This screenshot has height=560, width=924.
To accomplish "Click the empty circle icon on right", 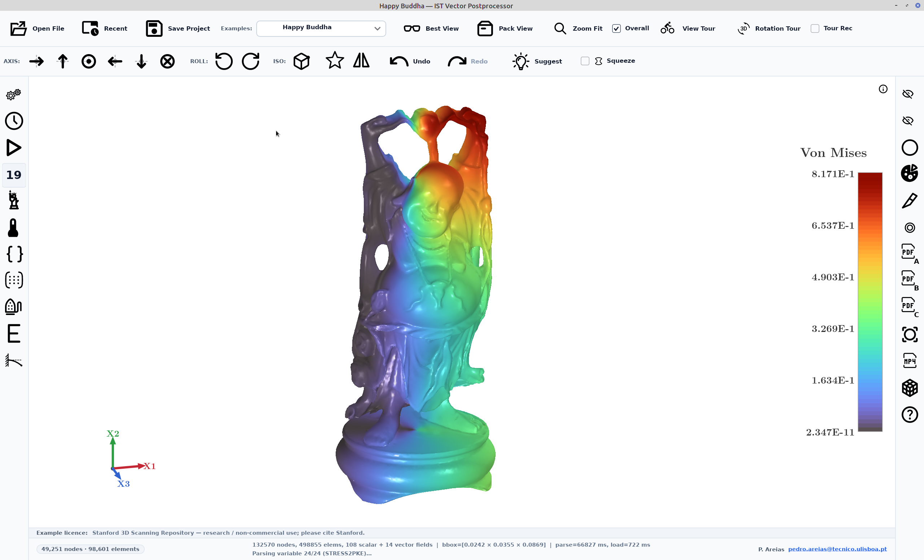I will pyautogui.click(x=909, y=147).
